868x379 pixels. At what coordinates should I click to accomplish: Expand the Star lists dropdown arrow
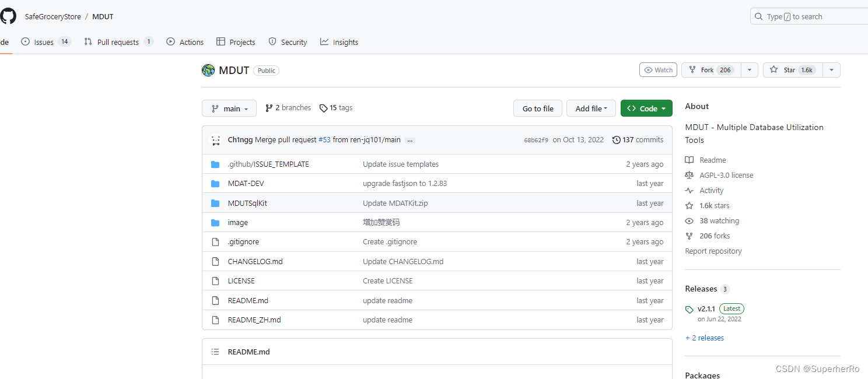click(831, 70)
